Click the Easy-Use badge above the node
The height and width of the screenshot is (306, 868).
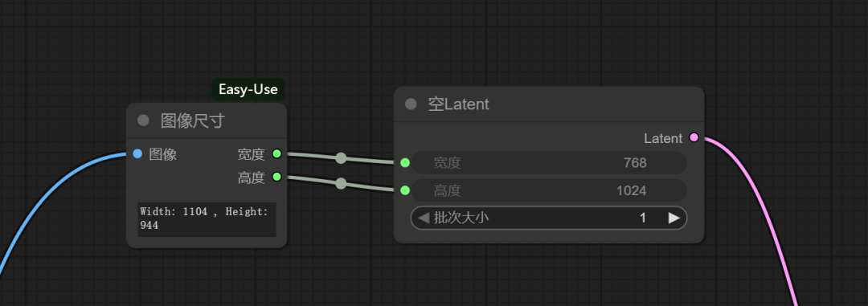(x=248, y=89)
